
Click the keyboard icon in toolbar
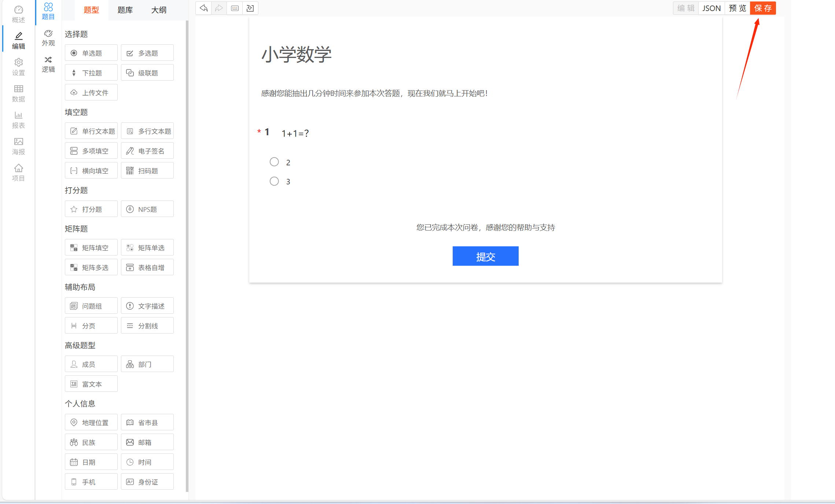(x=235, y=8)
